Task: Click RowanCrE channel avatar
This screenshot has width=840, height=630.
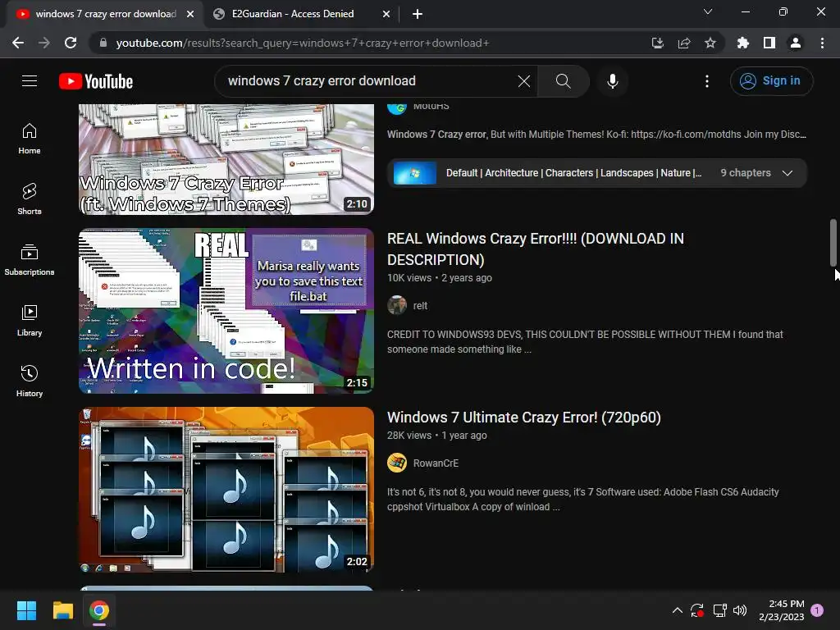Action: (397, 463)
